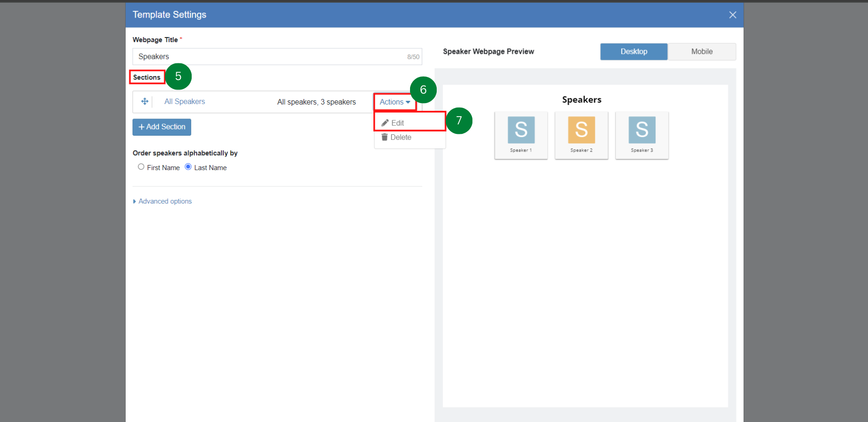Click the orange Speaker 2 avatar icon

(581, 130)
